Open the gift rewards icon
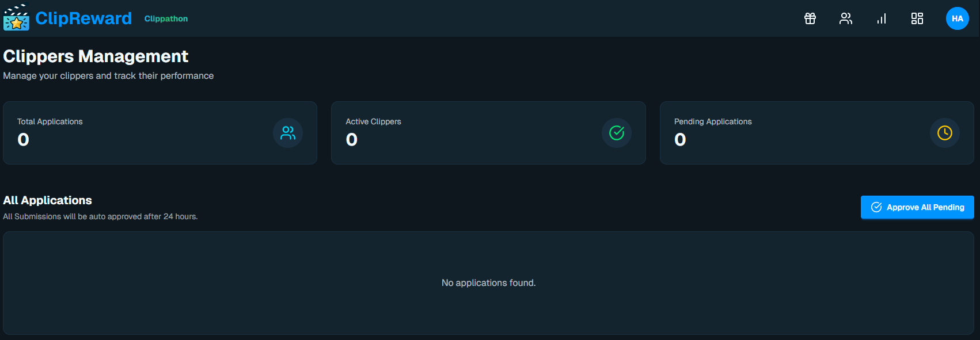 [810, 18]
